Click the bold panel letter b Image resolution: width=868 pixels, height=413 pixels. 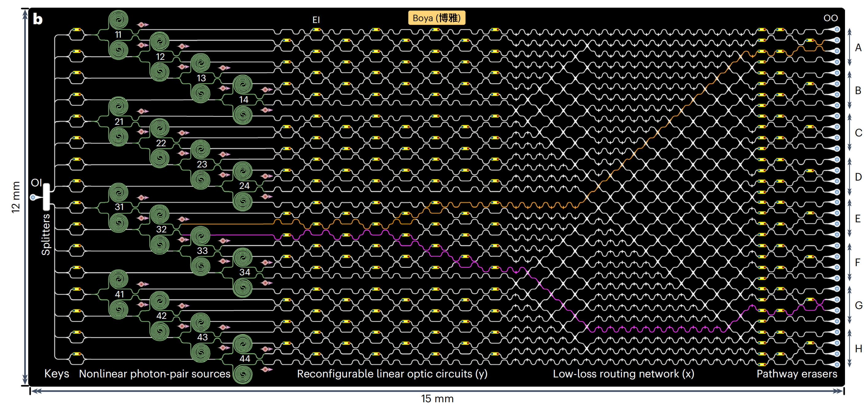coord(38,19)
